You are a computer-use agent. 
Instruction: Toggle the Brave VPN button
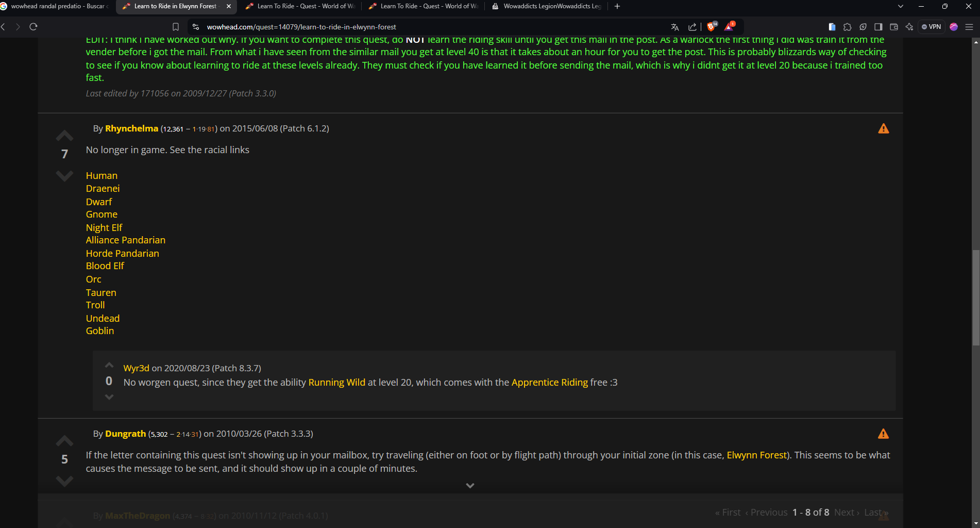(932, 27)
